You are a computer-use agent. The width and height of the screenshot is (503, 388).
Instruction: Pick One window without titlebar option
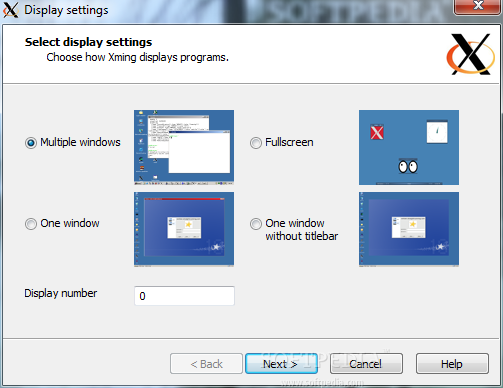[x=256, y=224]
